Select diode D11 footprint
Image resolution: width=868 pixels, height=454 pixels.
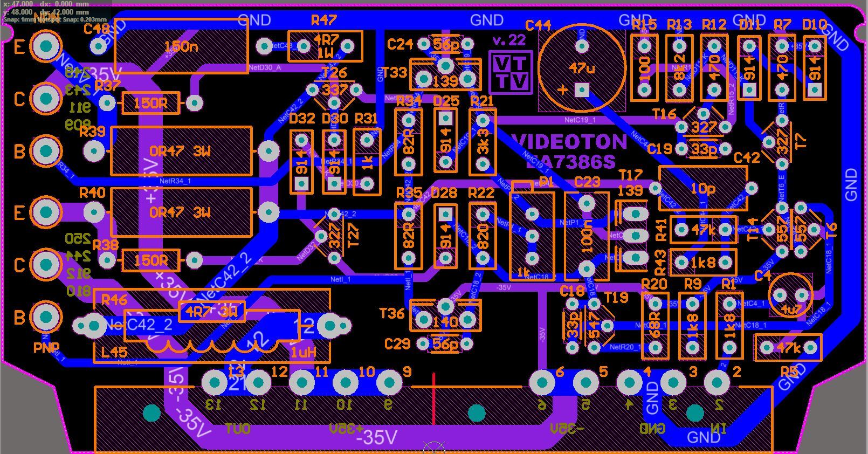[749, 67]
